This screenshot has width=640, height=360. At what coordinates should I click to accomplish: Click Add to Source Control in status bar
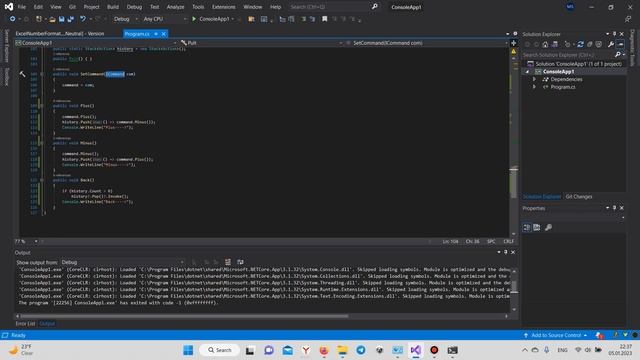coord(556,335)
